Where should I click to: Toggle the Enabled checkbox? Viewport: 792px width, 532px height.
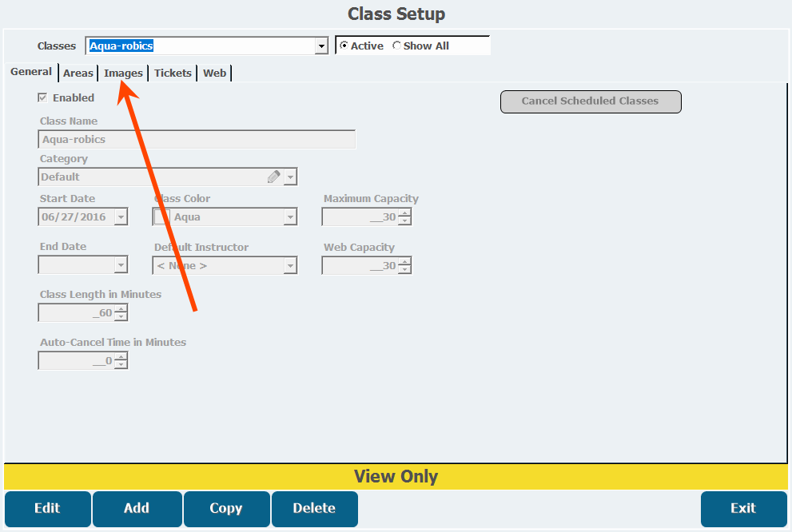(x=42, y=97)
